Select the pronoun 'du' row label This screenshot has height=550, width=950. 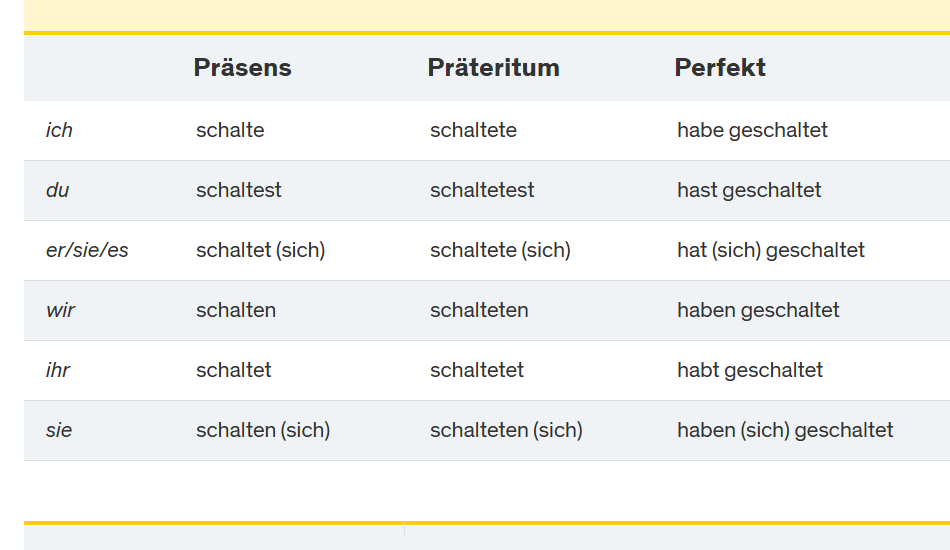click(x=57, y=190)
